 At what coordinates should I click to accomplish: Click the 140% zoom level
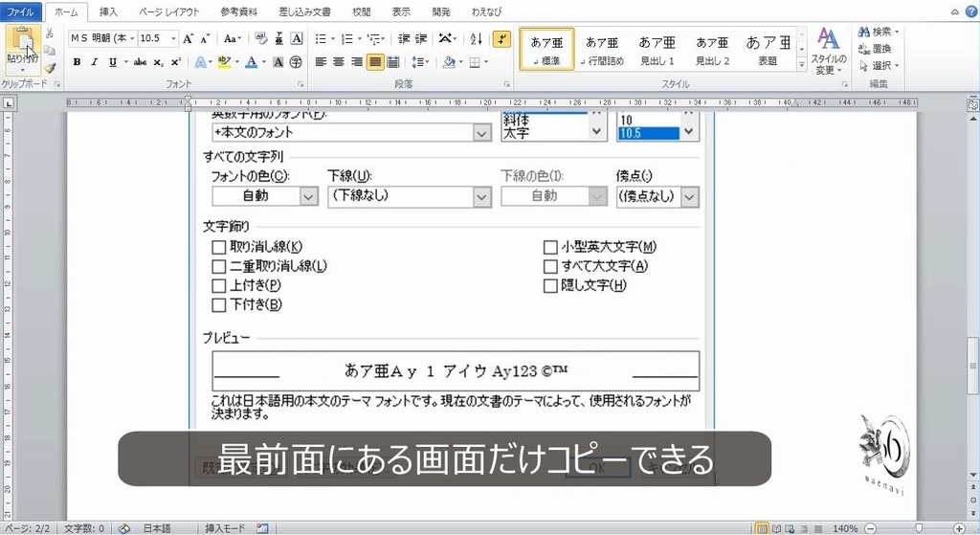(x=844, y=528)
